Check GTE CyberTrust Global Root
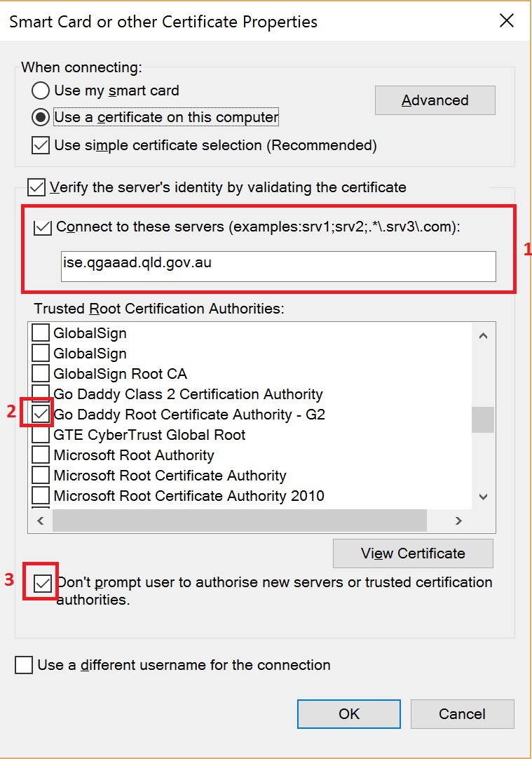Screen dimensions: 532x759 (x=40, y=435)
